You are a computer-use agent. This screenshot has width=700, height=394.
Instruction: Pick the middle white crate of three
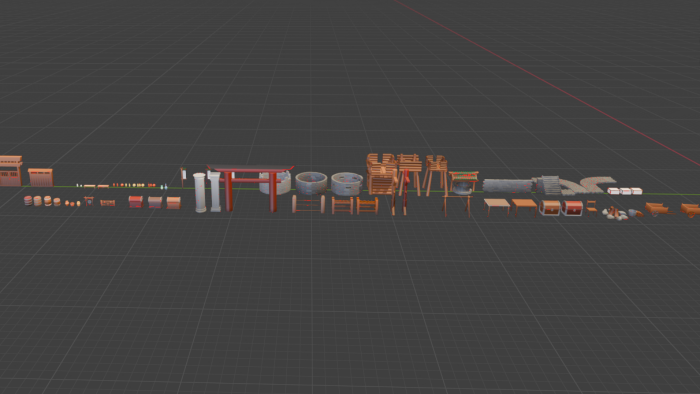point(625,191)
